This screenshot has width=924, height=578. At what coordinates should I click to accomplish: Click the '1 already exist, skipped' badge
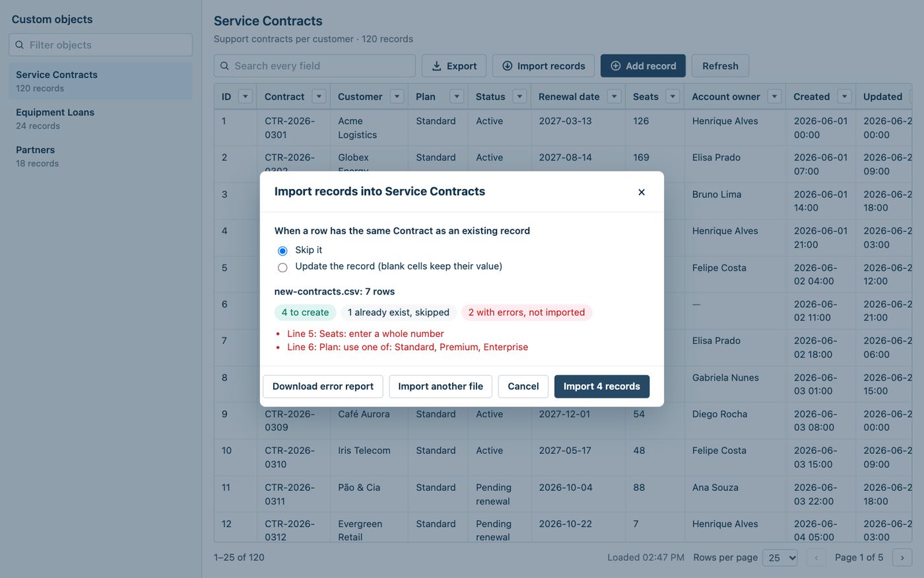(x=399, y=312)
